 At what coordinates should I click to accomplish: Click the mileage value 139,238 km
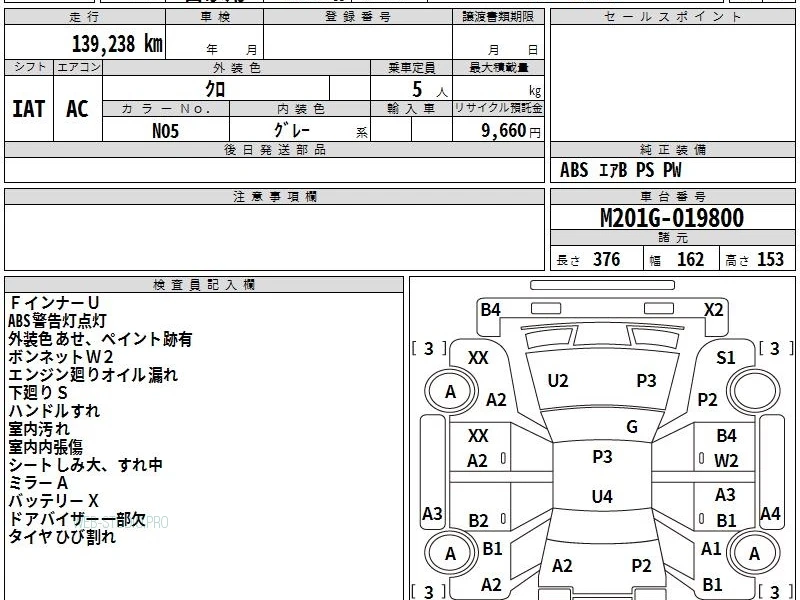point(117,43)
